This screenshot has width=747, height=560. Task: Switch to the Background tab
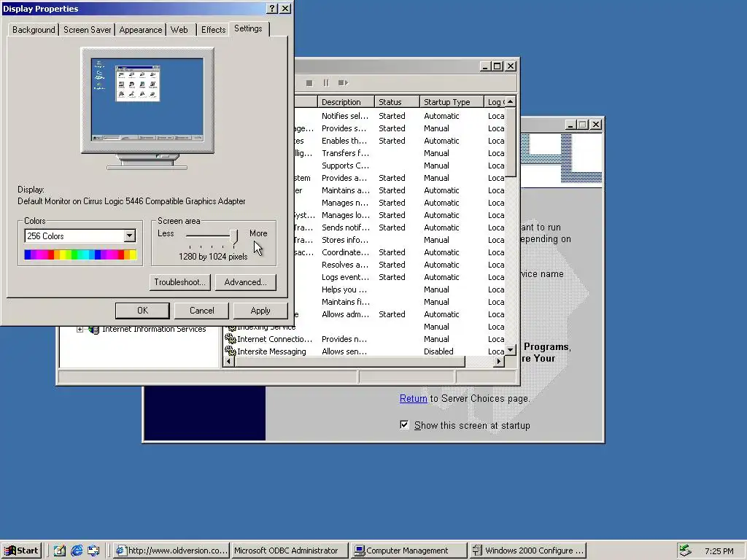coord(34,29)
